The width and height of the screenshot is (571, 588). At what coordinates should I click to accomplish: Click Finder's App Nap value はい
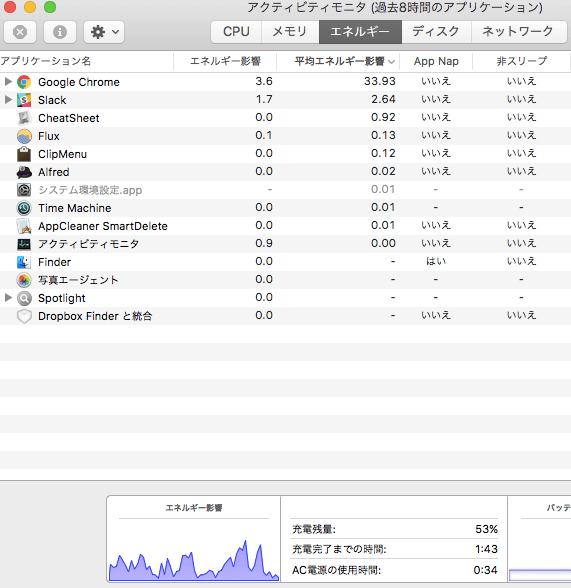pos(436,261)
